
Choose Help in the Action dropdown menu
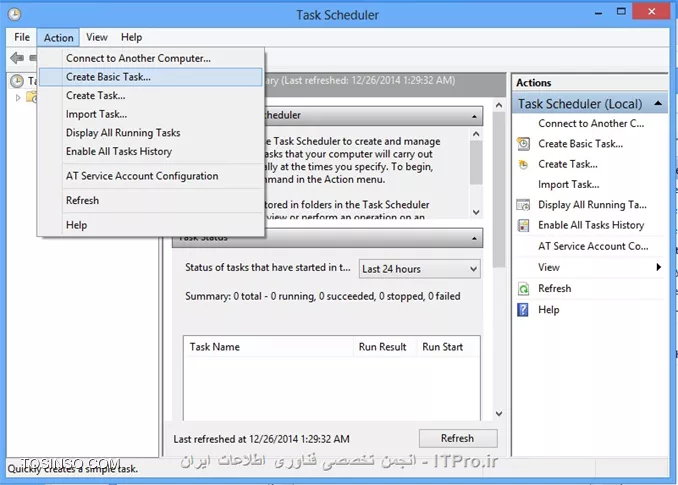150,225
